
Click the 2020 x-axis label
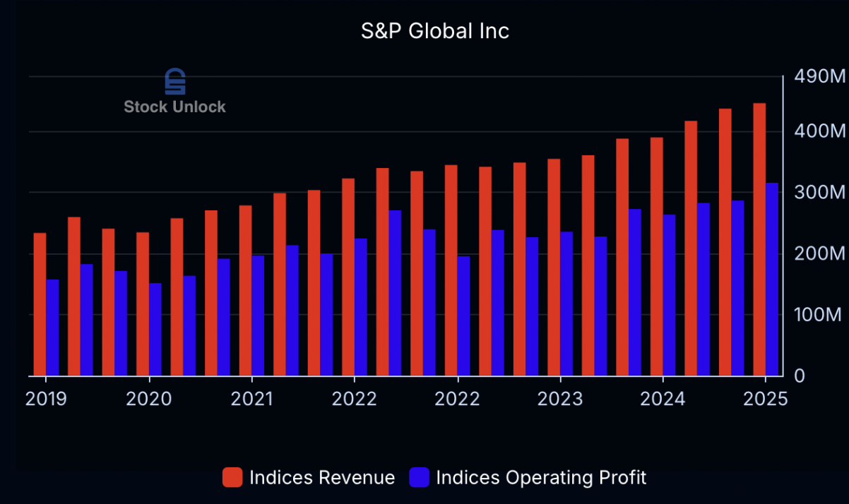pyautogui.click(x=148, y=400)
